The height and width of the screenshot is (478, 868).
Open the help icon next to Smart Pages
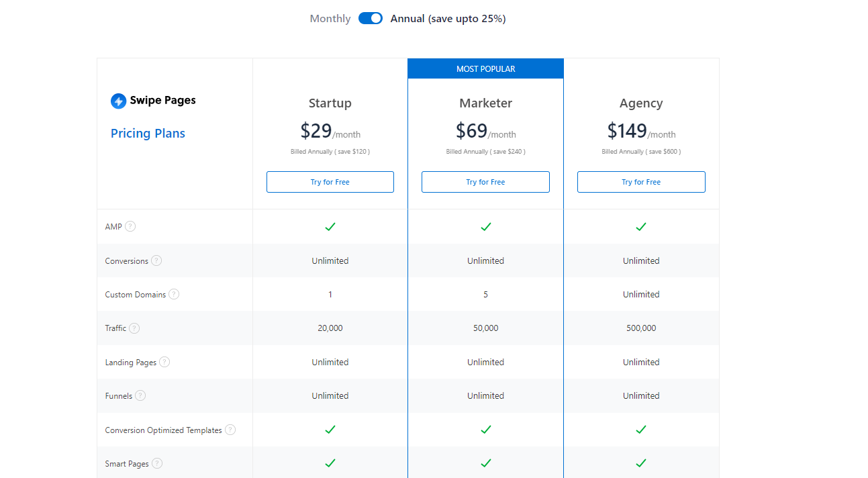tap(157, 463)
